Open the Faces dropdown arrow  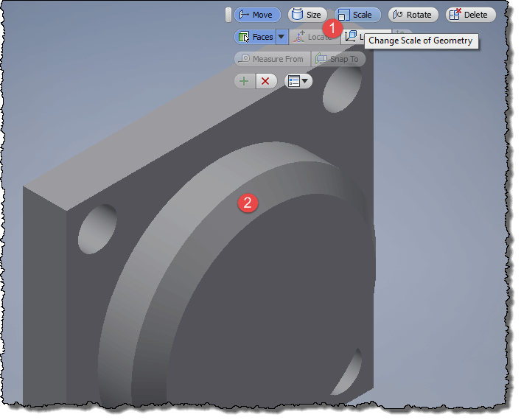click(x=281, y=37)
